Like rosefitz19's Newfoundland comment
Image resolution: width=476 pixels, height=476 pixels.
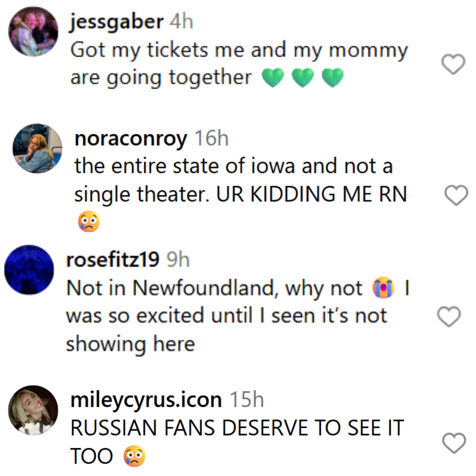[449, 316]
